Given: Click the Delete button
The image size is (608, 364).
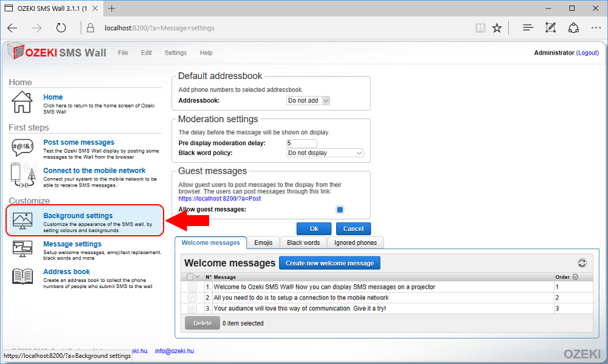Looking at the screenshot, I should pyautogui.click(x=202, y=323).
